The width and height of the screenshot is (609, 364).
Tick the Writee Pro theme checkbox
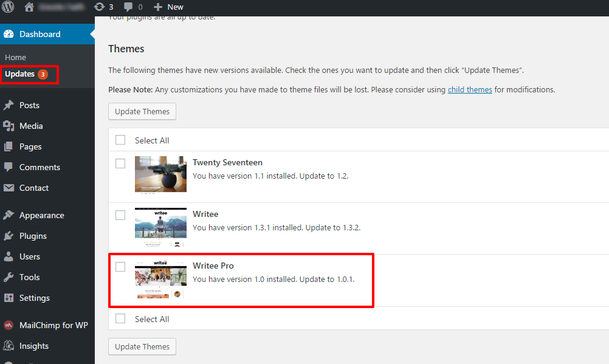point(120,267)
